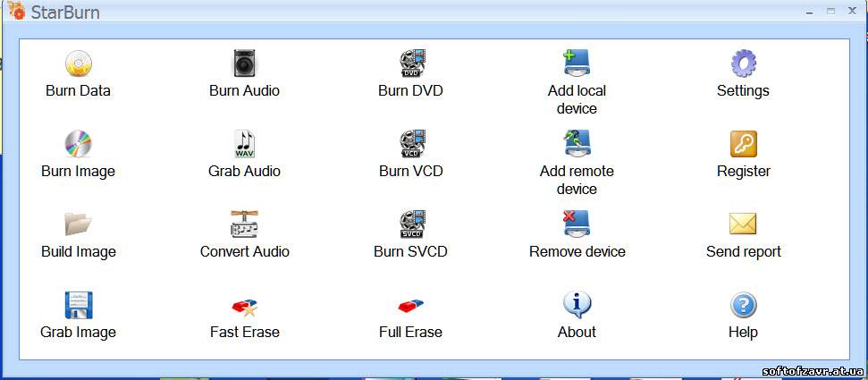This screenshot has height=380, width=868.
Task: Click the "Burn Data" label
Action: pyautogui.click(x=78, y=91)
